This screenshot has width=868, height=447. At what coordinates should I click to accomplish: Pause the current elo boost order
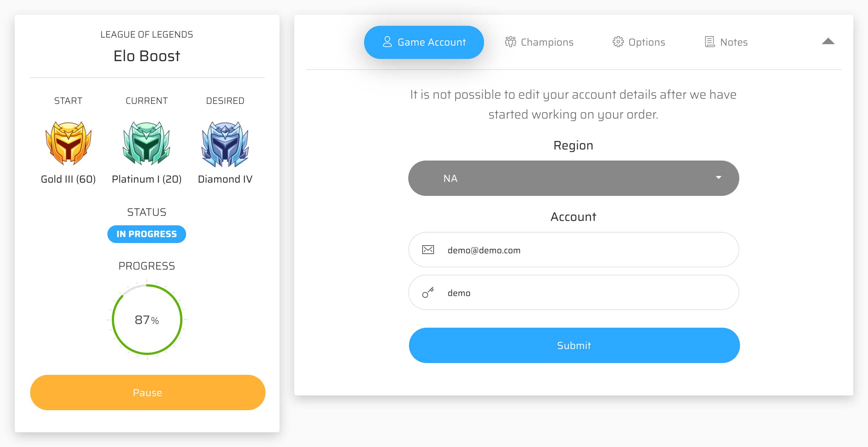click(x=147, y=392)
